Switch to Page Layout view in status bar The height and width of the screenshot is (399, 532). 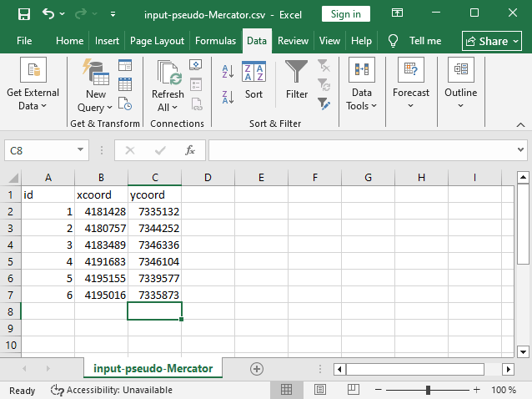click(320, 390)
